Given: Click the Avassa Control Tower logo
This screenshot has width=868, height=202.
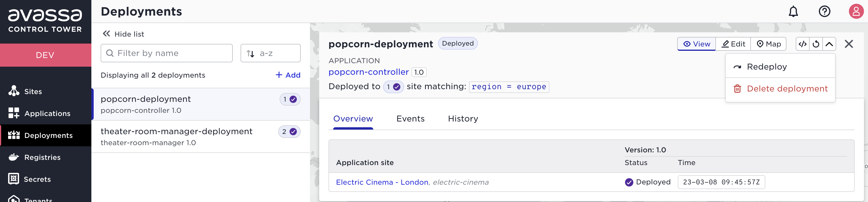Looking at the screenshot, I should point(45,21).
